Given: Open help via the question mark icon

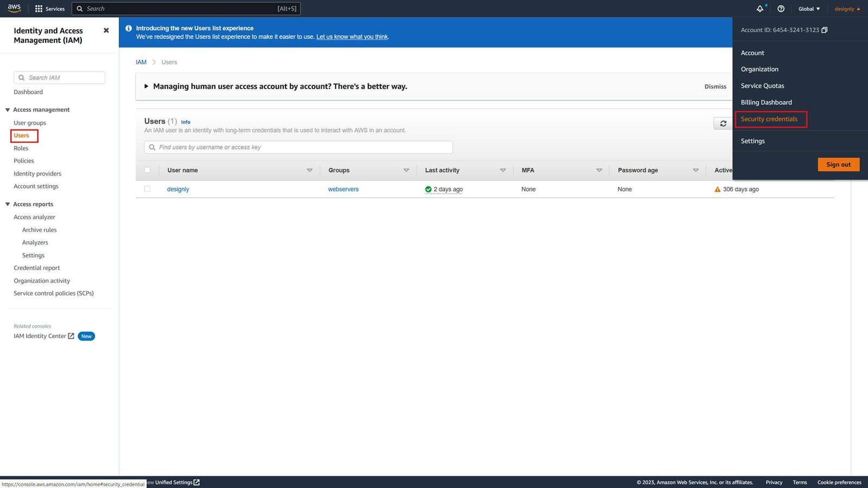Looking at the screenshot, I should point(781,9).
